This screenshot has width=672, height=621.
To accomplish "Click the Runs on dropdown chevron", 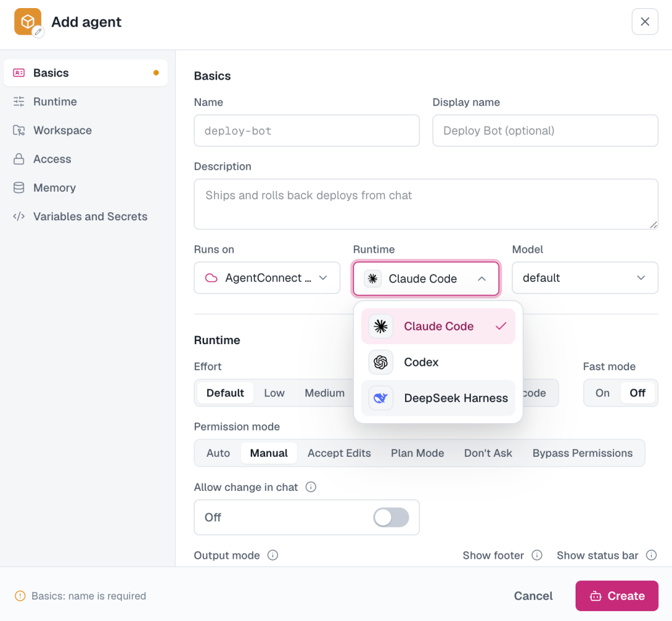I will coord(323,278).
